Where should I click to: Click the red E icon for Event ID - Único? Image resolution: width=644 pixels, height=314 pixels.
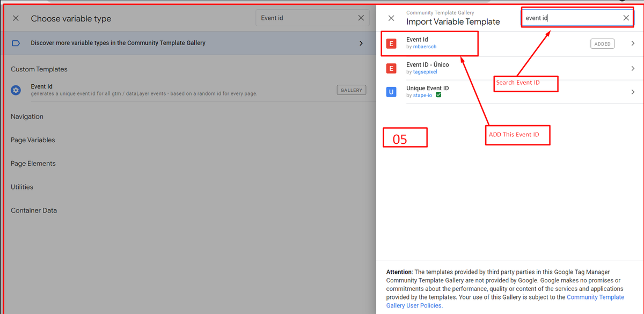(391, 68)
